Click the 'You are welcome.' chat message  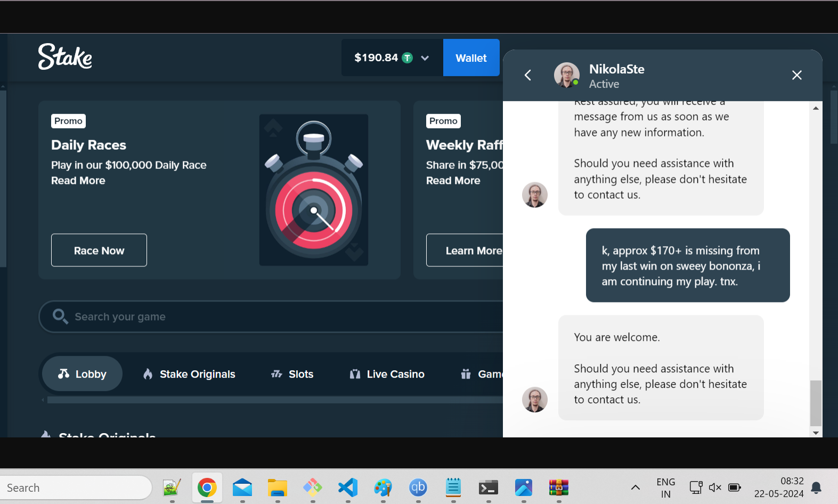(661, 368)
